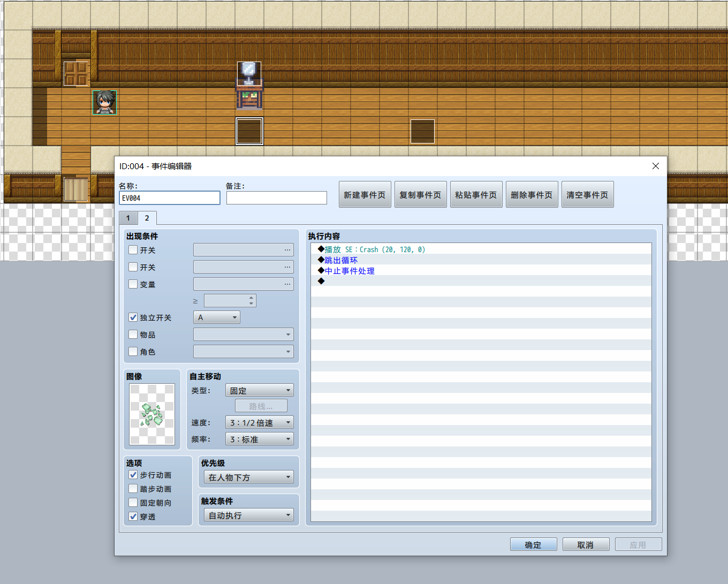
Task: Open the 独立开关 A dropdown
Action: (x=217, y=317)
